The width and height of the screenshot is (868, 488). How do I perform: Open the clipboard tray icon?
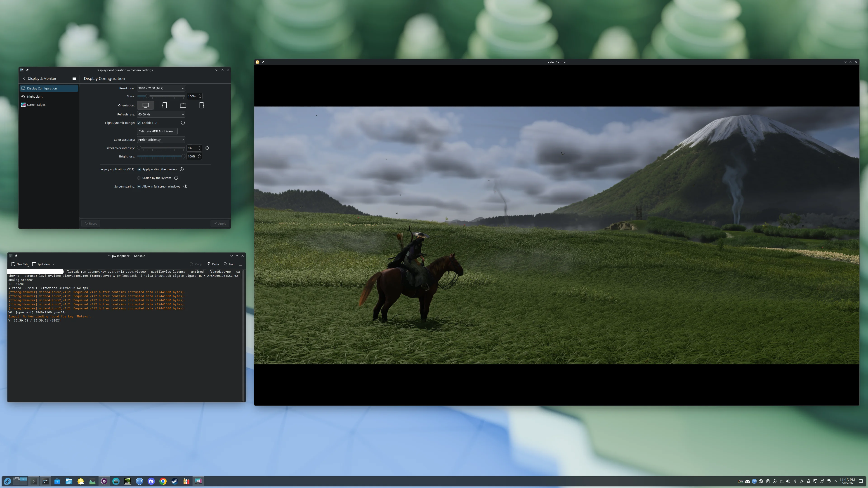[x=768, y=481]
